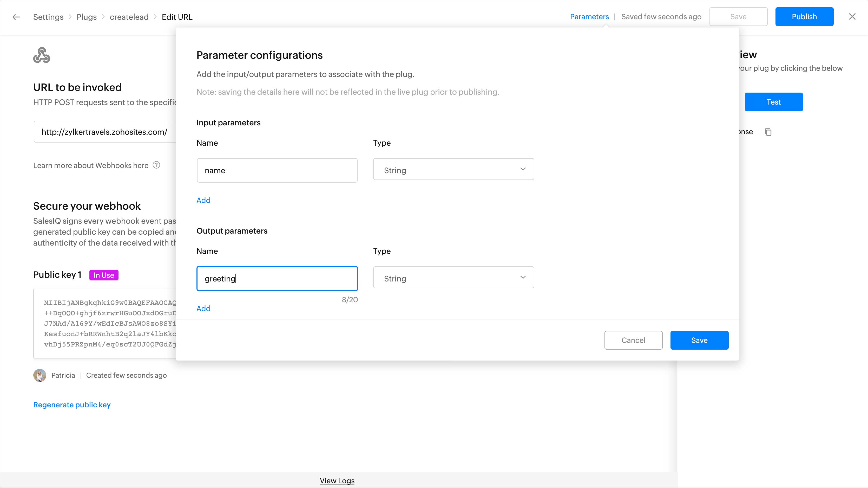Click the greeting output parameter name field
868x488 pixels.
(277, 278)
